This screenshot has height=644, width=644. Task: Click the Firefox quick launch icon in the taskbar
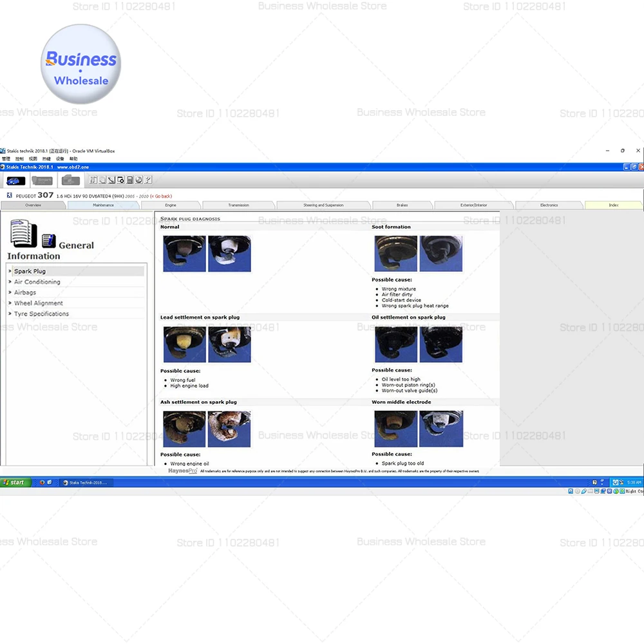[42, 482]
